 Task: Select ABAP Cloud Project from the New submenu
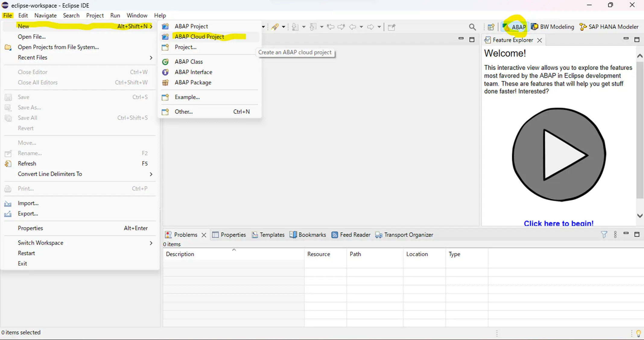[x=209, y=37]
